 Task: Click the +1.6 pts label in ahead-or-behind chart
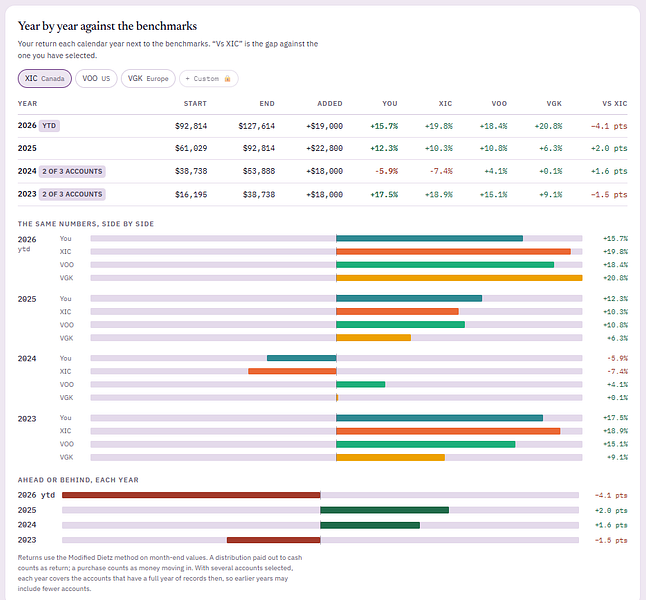pos(611,525)
